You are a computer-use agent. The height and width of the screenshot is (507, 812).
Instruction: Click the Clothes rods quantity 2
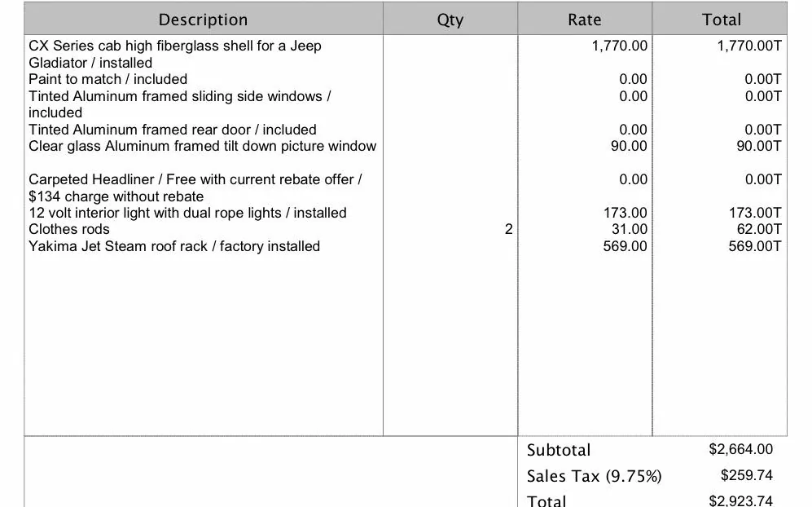click(508, 229)
